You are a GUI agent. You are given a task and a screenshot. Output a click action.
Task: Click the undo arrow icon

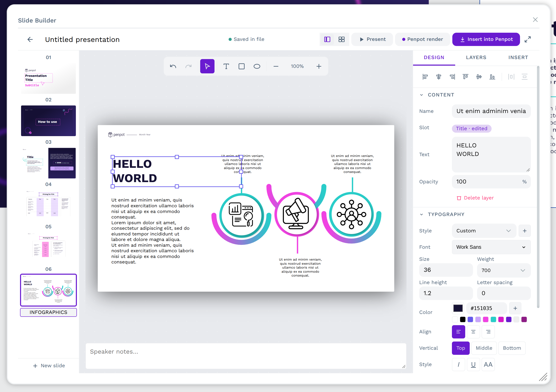click(173, 66)
